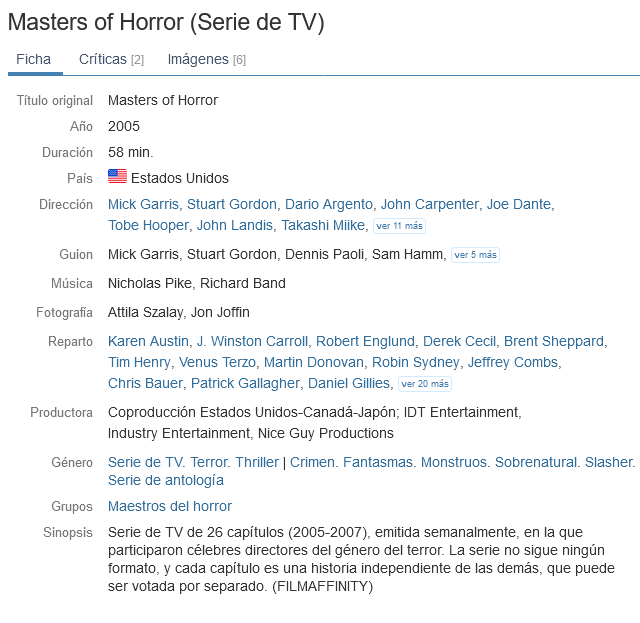Screen dimensions: 640x623
Task: Click the John Carpenter director link
Action: 429,204
